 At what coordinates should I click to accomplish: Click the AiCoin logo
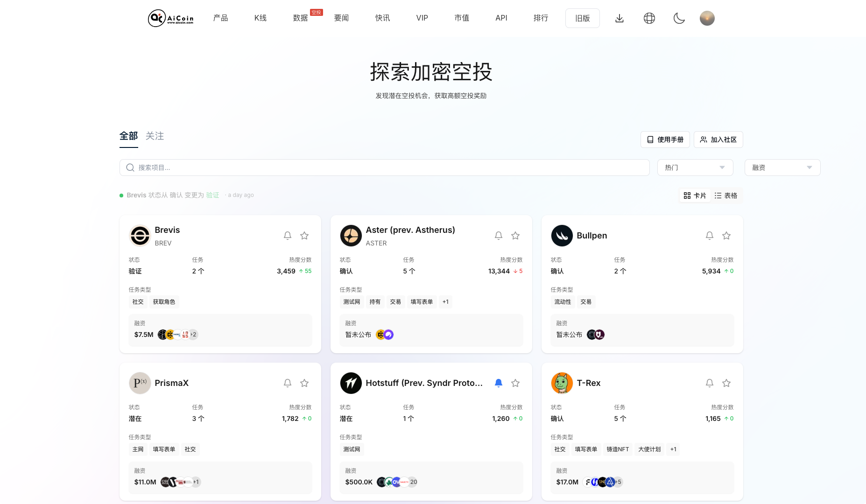click(171, 18)
